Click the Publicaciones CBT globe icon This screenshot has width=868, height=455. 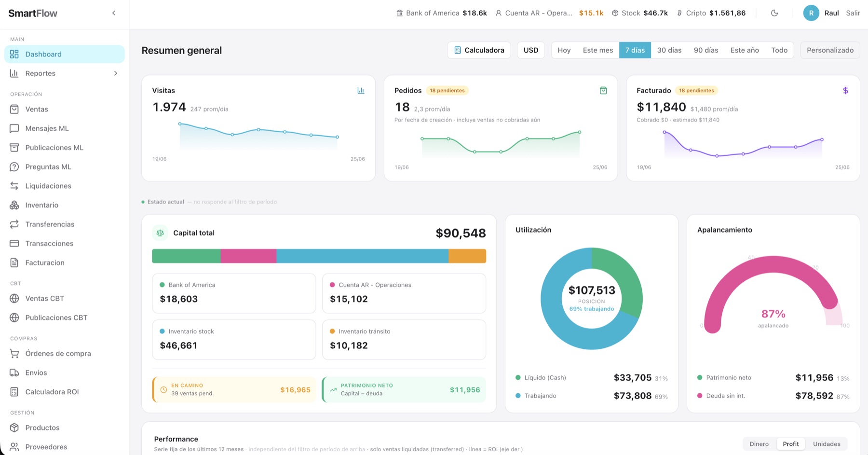pyautogui.click(x=14, y=317)
